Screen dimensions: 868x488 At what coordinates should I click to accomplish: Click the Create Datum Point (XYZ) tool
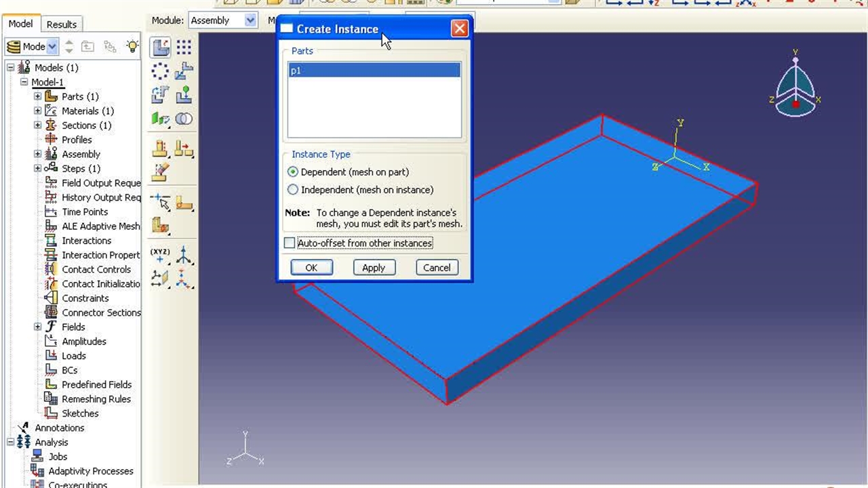point(161,256)
